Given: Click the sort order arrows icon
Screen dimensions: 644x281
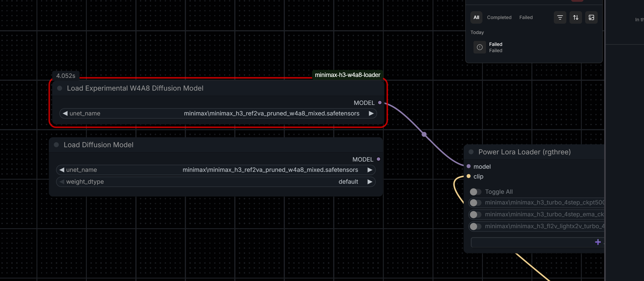Looking at the screenshot, I should pos(576,17).
